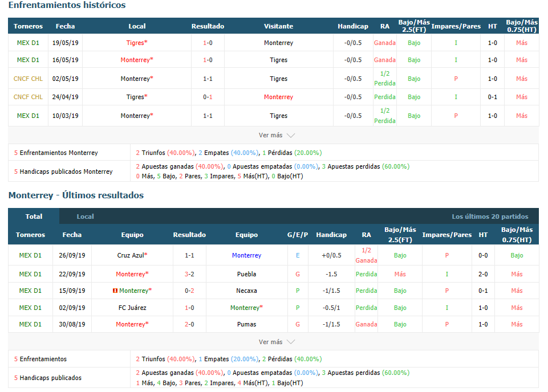
Task: Select the G/E/P column header
Action: [298, 235]
